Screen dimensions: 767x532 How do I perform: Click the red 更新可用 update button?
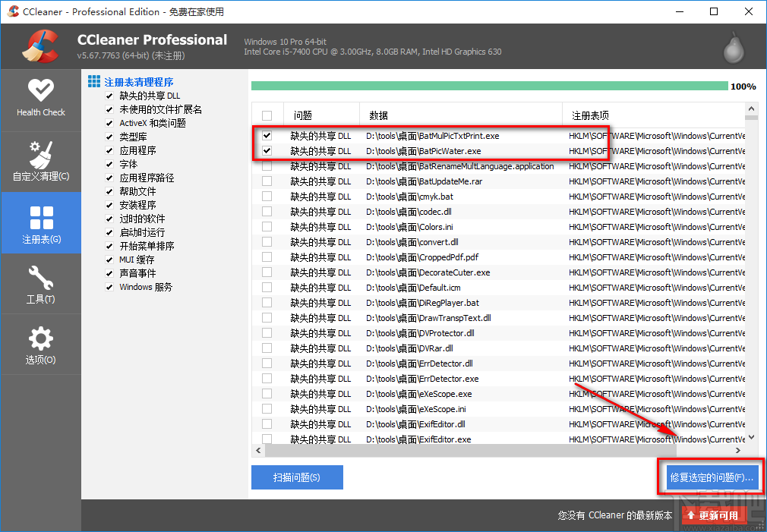(x=714, y=515)
